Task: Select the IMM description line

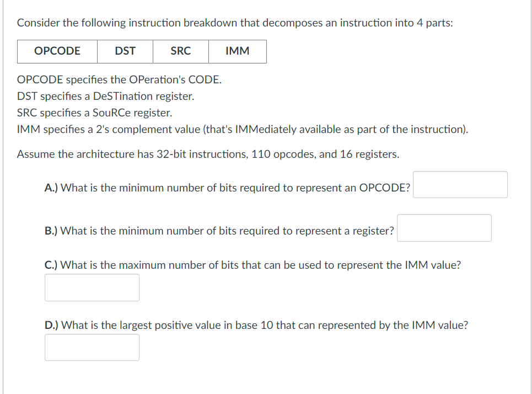Action: click(x=240, y=129)
